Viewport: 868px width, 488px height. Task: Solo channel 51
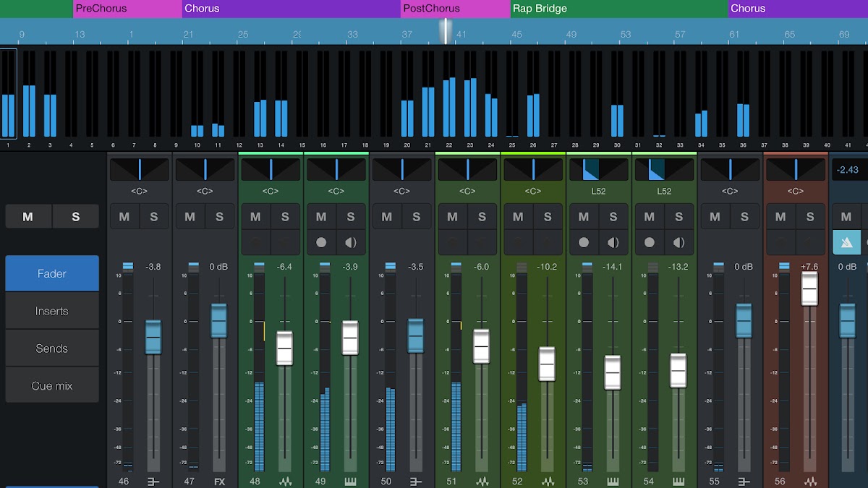click(482, 217)
